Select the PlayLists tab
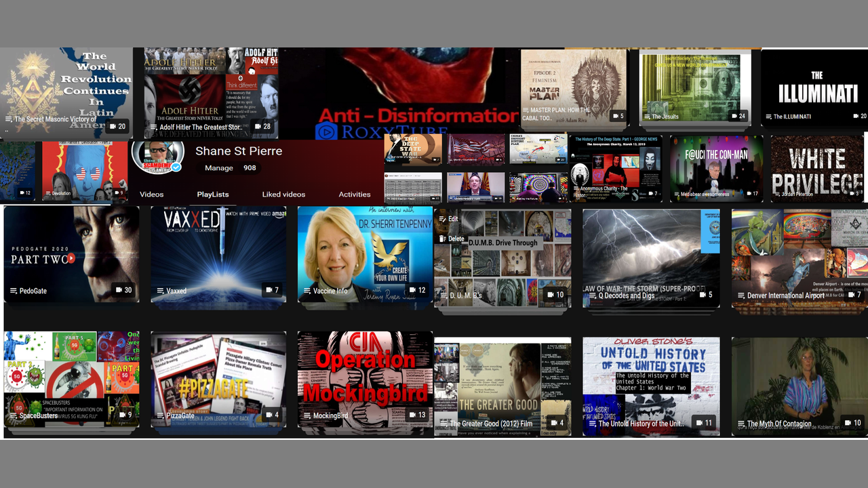 click(213, 195)
